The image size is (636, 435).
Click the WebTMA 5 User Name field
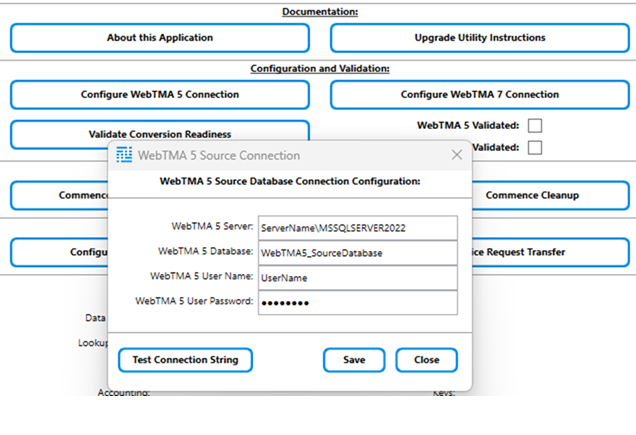[x=358, y=278]
